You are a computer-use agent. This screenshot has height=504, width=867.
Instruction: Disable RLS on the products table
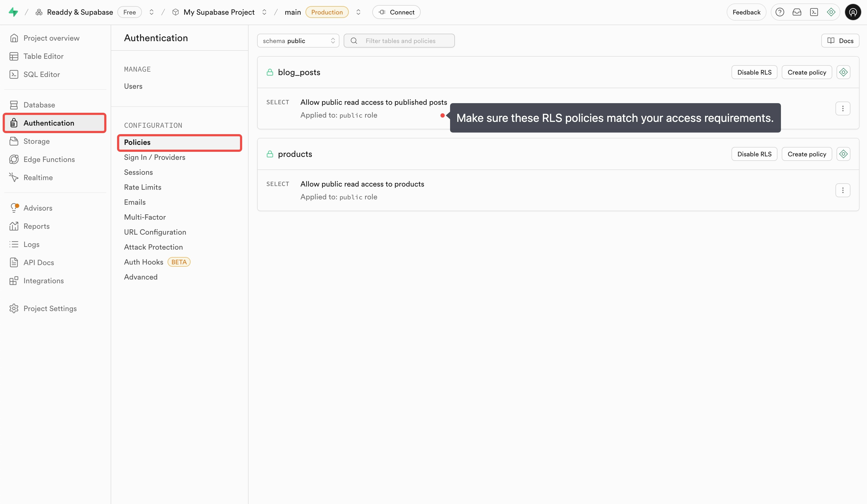(754, 154)
